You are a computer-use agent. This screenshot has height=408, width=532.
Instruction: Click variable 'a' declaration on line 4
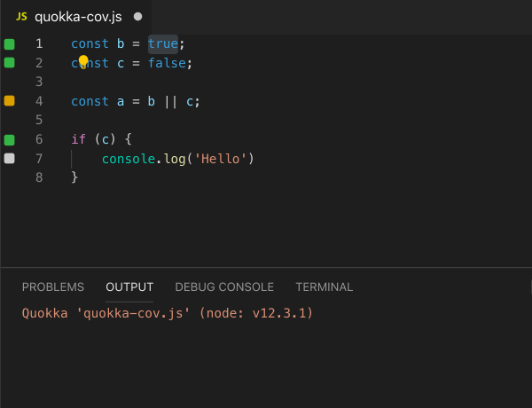(x=121, y=101)
